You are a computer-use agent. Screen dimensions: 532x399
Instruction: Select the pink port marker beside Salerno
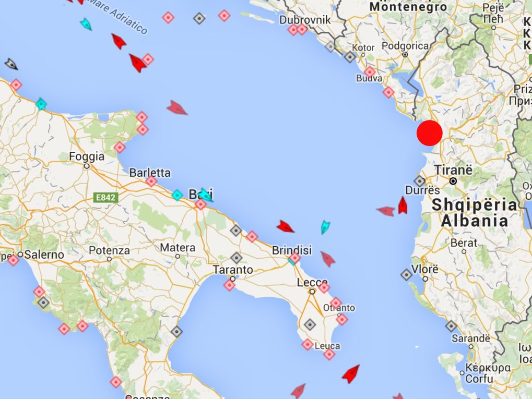click(x=13, y=260)
